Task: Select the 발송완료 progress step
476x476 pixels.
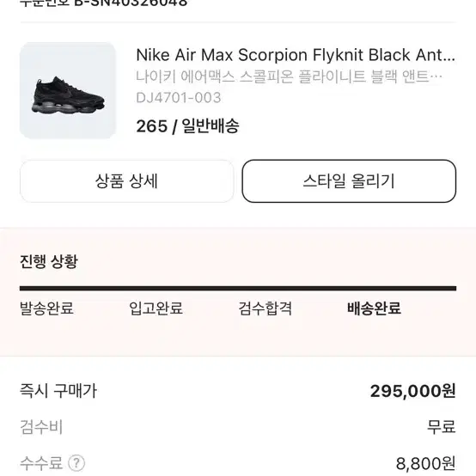Action: point(46,308)
